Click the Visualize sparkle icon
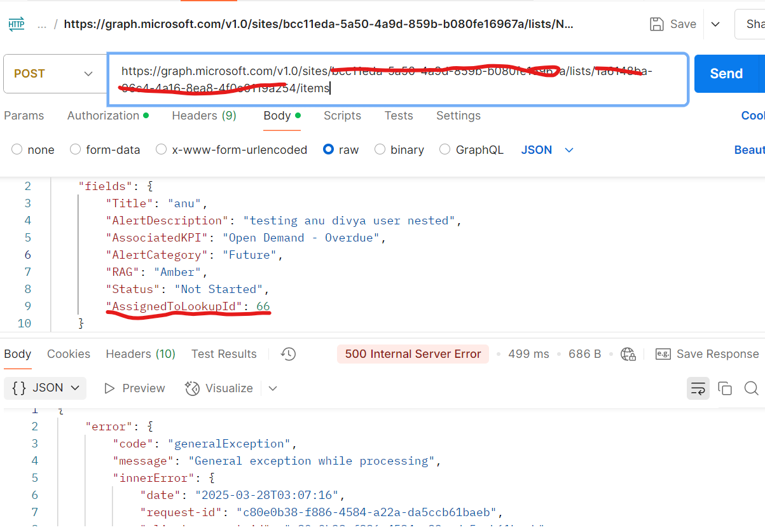 click(x=192, y=388)
